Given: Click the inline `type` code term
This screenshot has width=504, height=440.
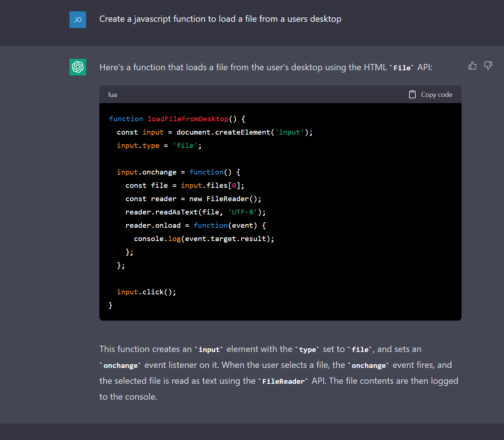Looking at the screenshot, I should [x=307, y=349].
